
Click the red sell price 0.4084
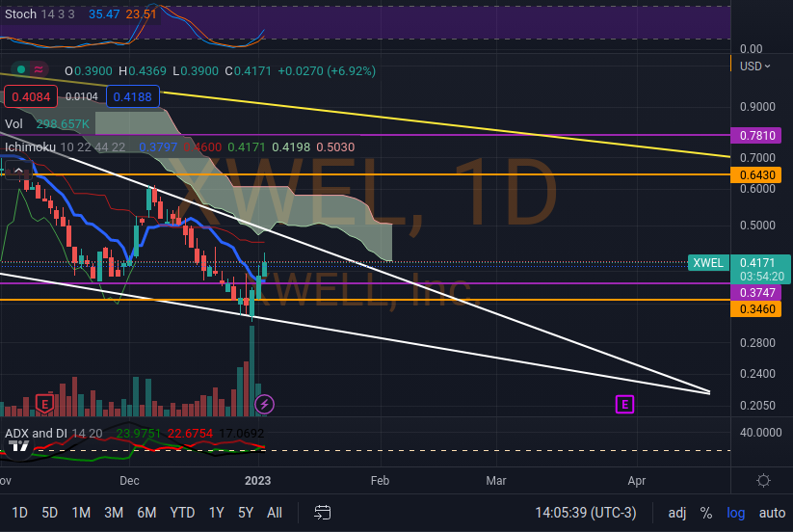31,96
